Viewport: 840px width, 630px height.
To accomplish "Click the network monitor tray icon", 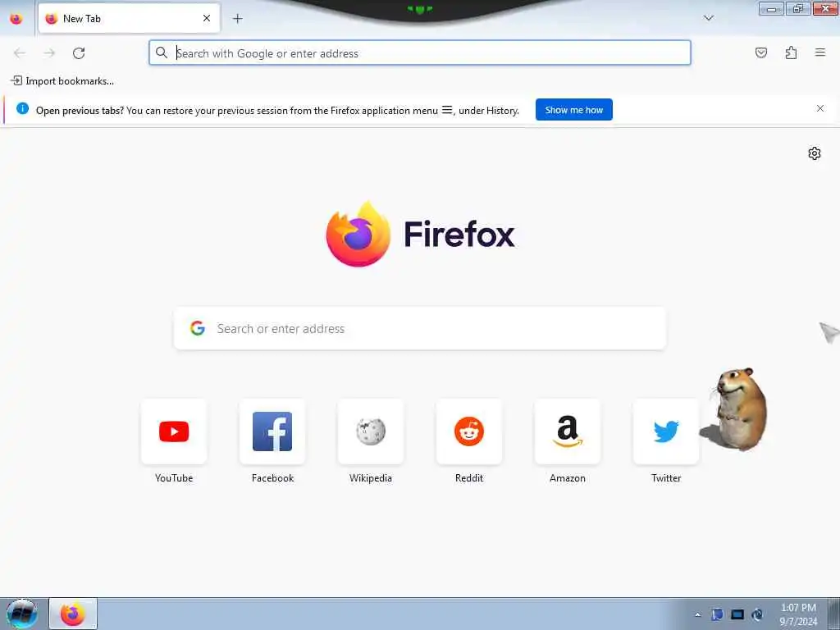I will 737,614.
